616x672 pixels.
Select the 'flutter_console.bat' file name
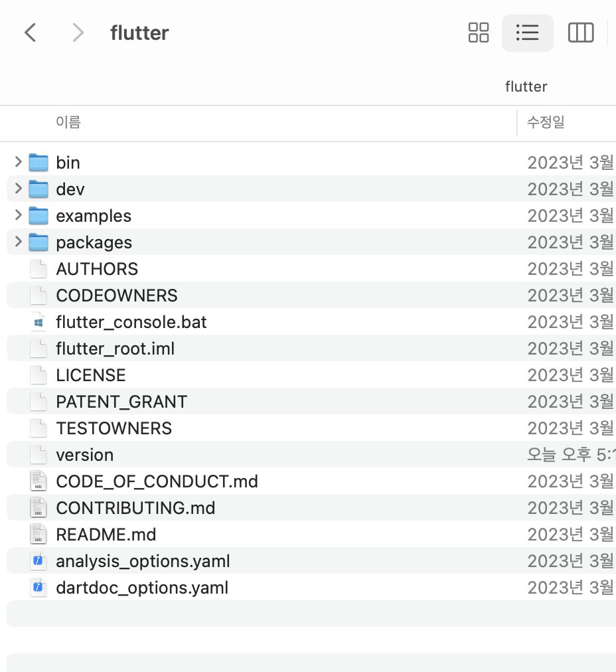coord(131,322)
